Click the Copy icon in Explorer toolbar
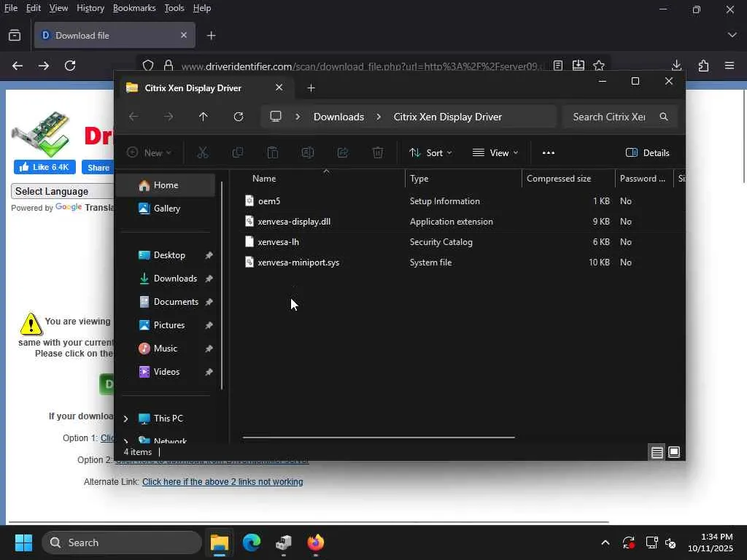Viewport: 747px width, 560px height. pos(237,152)
